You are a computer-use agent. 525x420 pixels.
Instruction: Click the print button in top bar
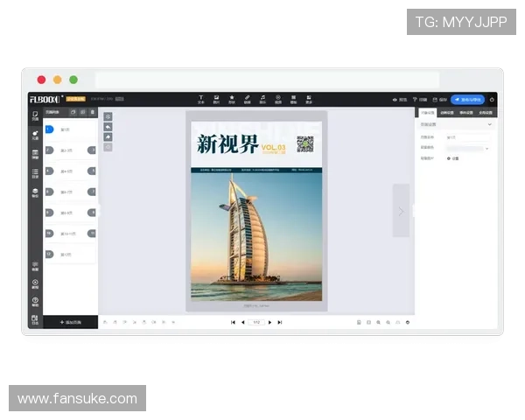(420, 100)
